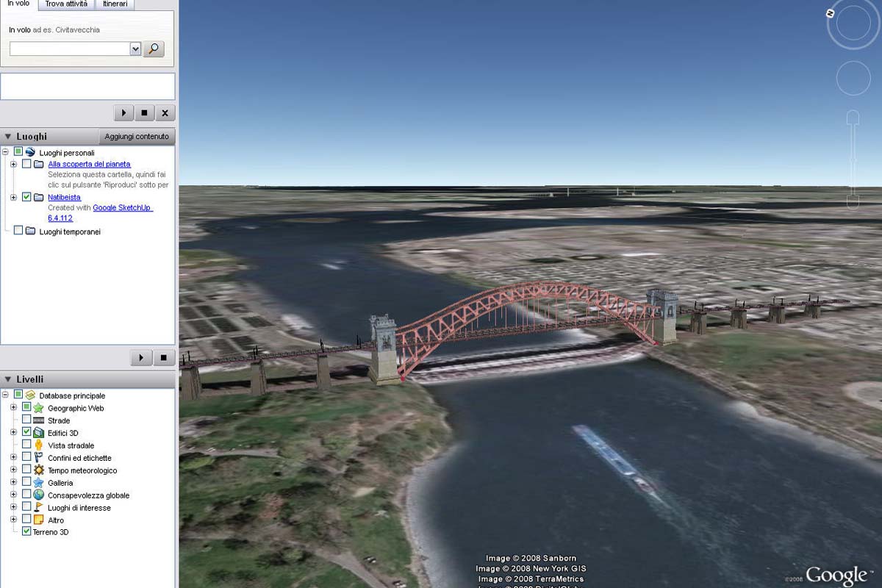Screen dimensions: 882x588
Task: Switch to the In volo tab
Action: click(x=18, y=4)
